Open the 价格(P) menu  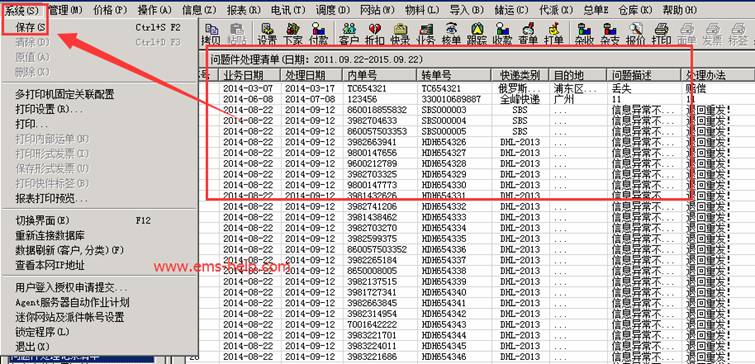(110, 9)
